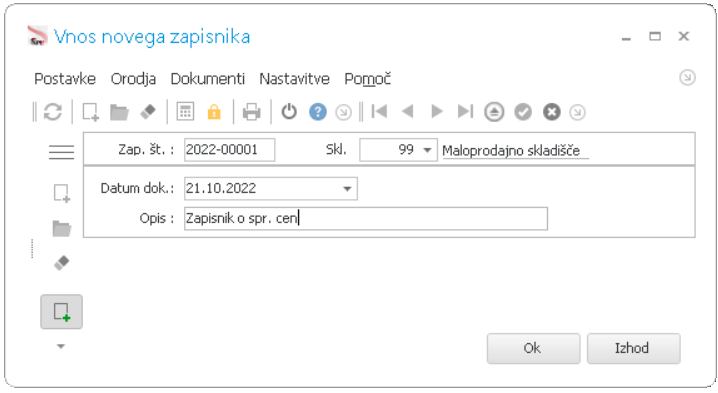Maximize the Vnos novega zapisnika window
Viewport: 718px width, 393px height.
click(x=655, y=36)
